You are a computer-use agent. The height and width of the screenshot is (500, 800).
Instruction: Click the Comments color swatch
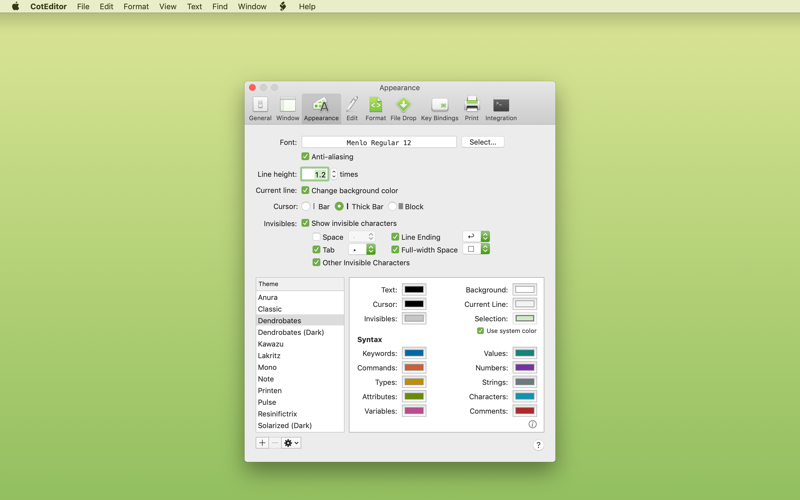(524, 411)
